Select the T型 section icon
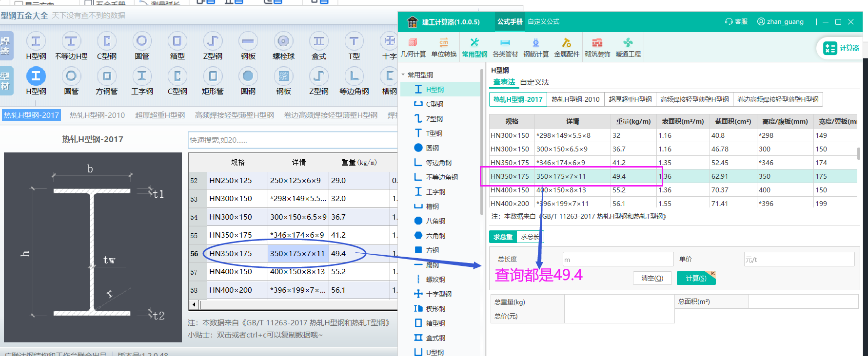 coord(354,46)
